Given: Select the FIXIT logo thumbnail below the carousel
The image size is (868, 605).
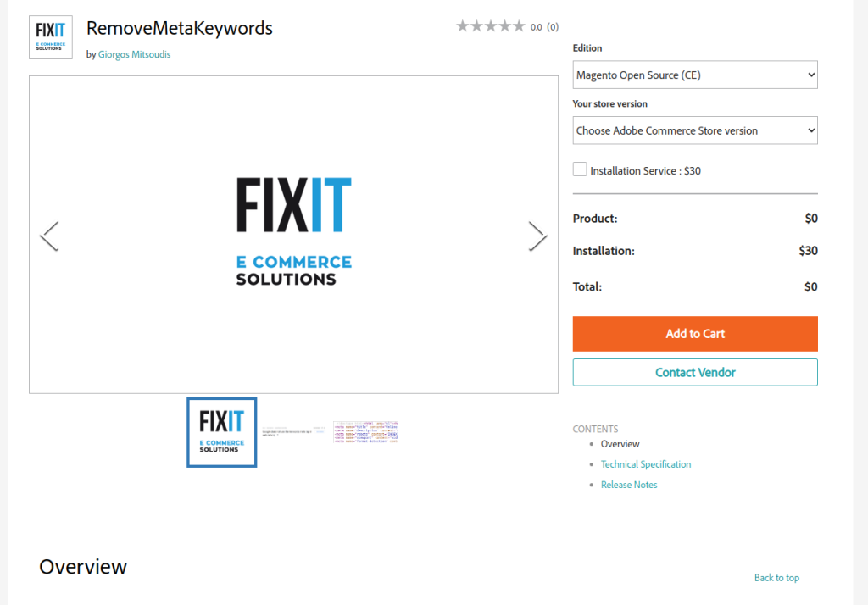Looking at the screenshot, I should tap(221, 432).
